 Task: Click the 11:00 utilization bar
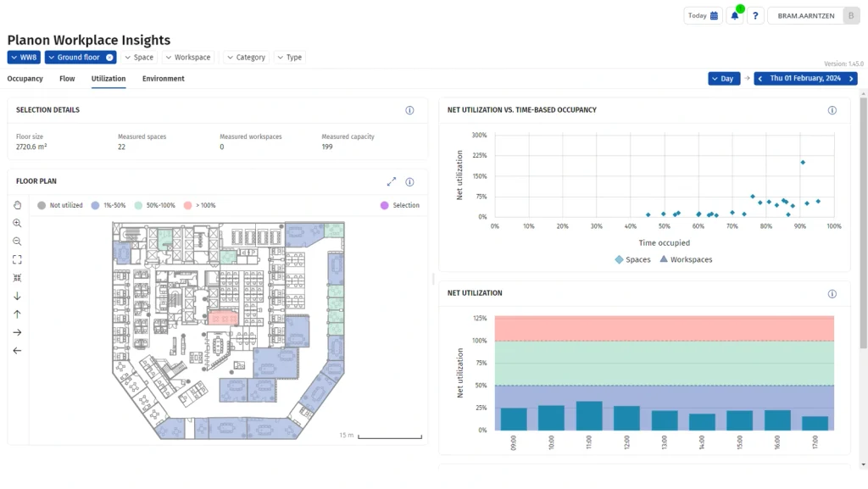coord(589,415)
